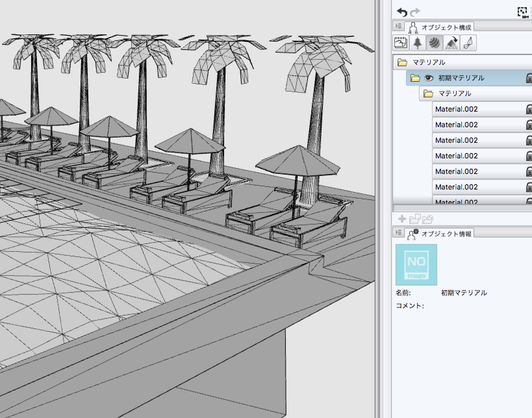The width and height of the screenshot is (532, 418).
Task: Switch to the オブジェクト情報 tab
Action: (x=440, y=234)
